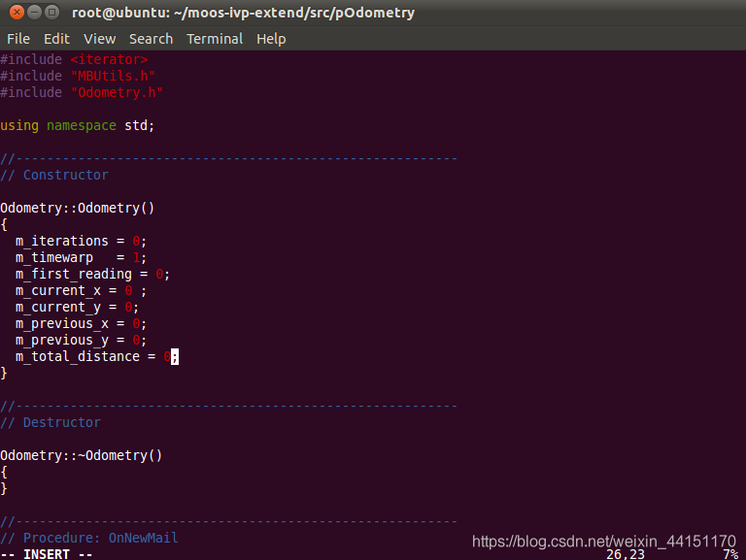Click the window title 'root@ubuntu: ~/moos-ivp-extend/src/pOdometry'

point(243,13)
